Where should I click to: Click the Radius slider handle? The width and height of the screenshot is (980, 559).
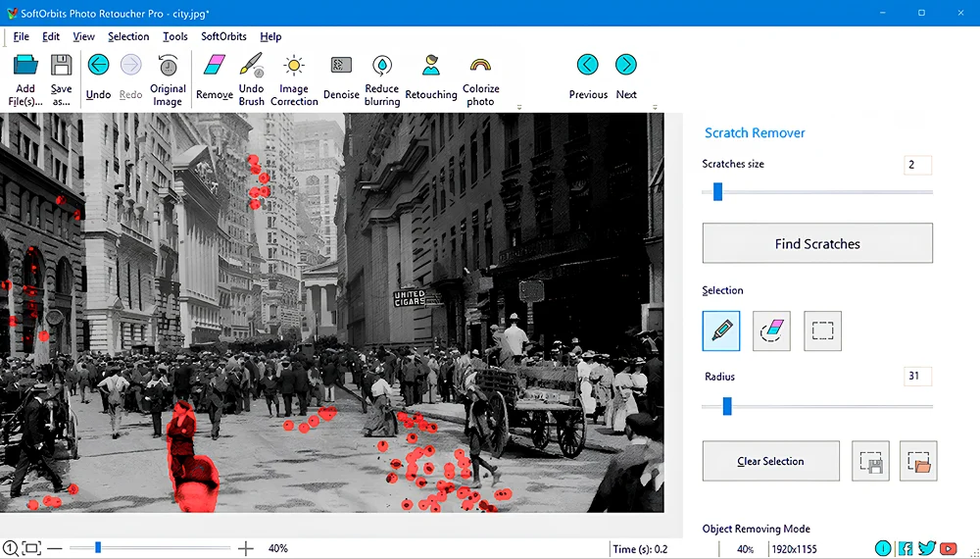(x=727, y=406)
